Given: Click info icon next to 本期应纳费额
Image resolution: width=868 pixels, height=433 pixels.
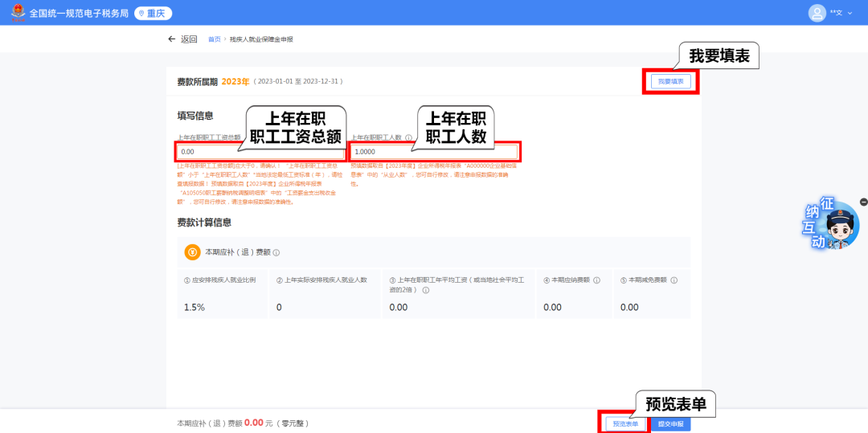Looking at the screenshot, I should click(597, 280).
